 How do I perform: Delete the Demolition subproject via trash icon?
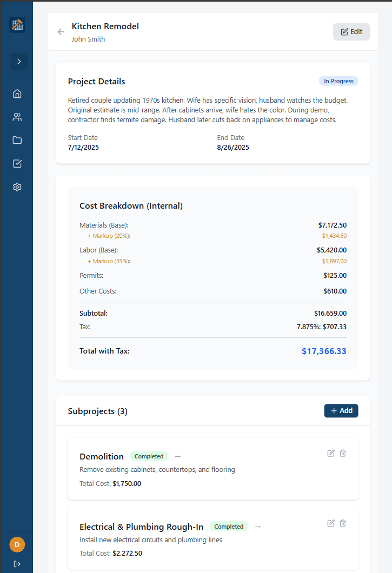(x=343, y=453)
